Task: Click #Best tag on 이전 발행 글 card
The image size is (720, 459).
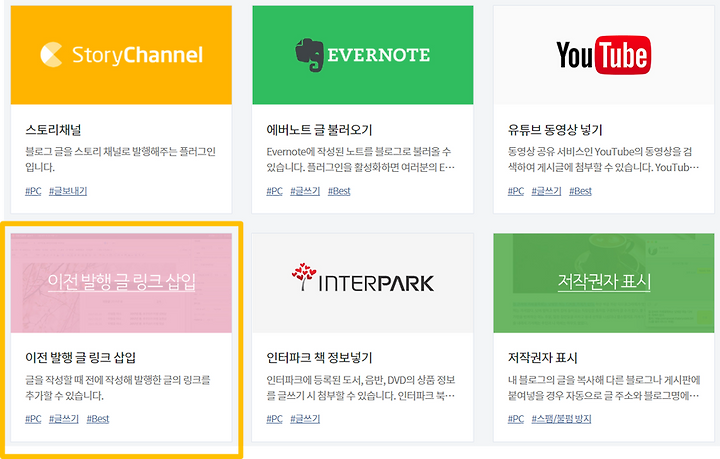Action: pos(98,419)
